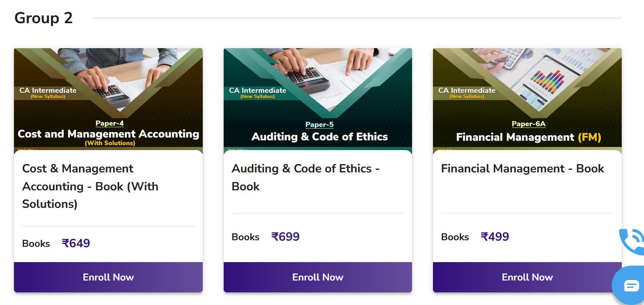
Task: Click the Group 2 section heading
Action: 43,18
